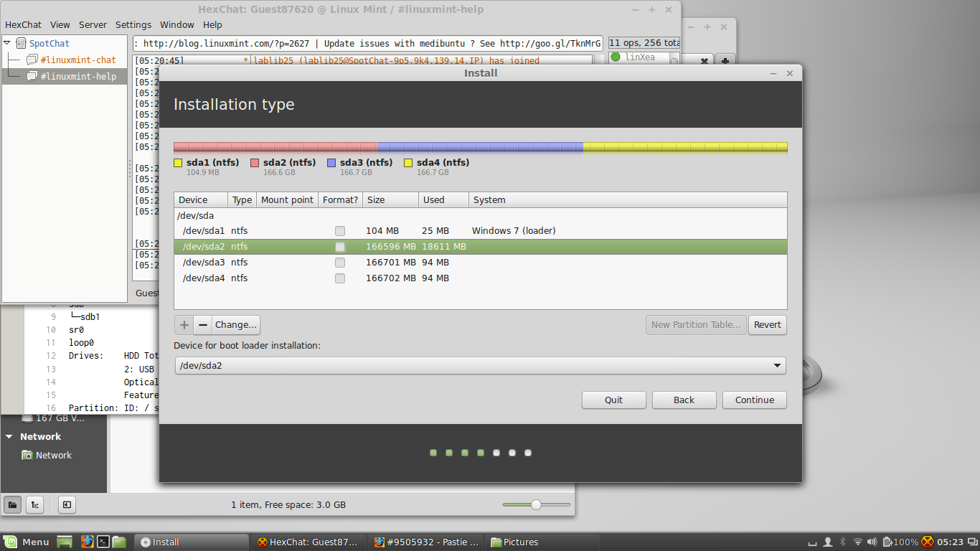Close the tab in the background window
Screen dimensions: 980x551
705,62
